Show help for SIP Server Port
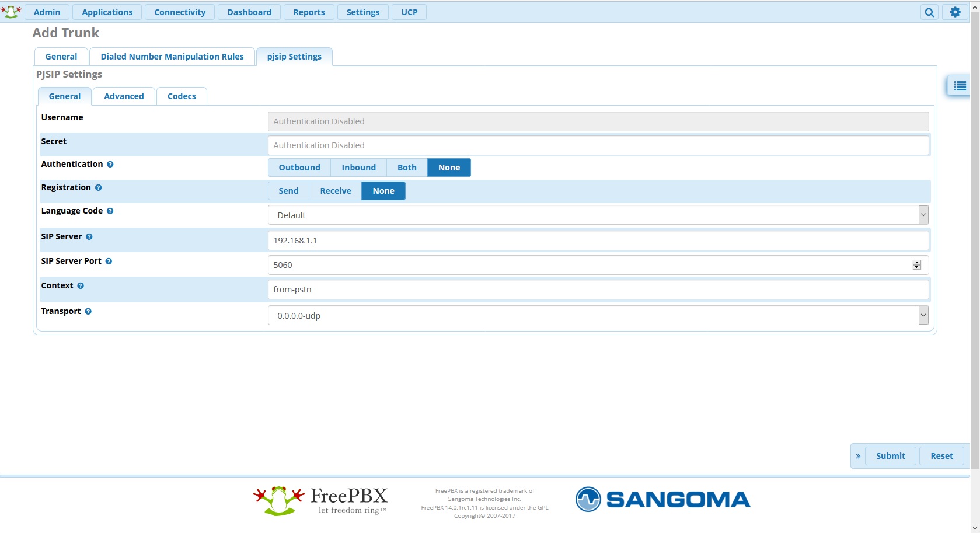This screenshot has height=533, width=980. coord(109,262)
